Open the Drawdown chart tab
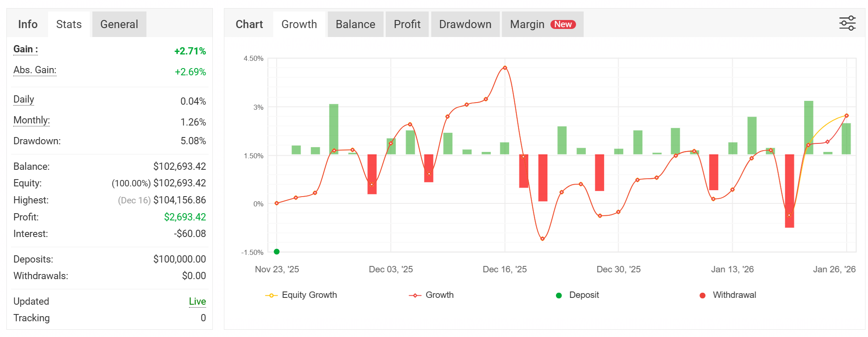The width and height of the screenshot is (868, 337). 465,24
